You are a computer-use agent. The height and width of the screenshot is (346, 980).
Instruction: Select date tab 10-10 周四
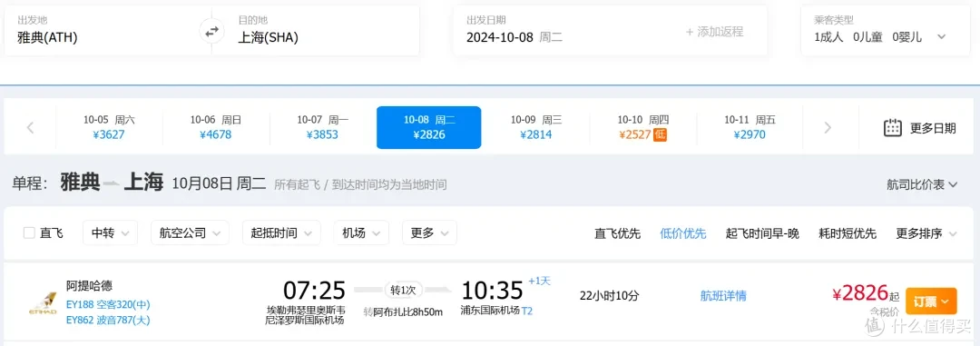[643, 127]
